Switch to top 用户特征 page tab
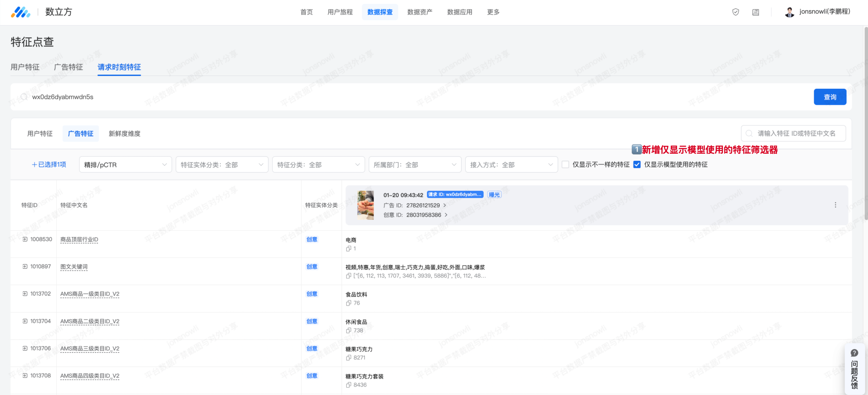 coord(25,67)
